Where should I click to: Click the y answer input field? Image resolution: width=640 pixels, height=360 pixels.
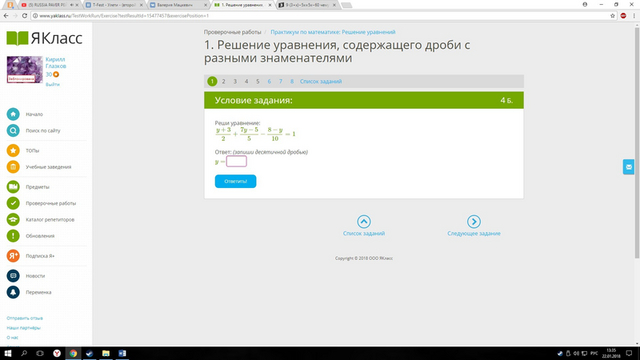coord(236,161)
